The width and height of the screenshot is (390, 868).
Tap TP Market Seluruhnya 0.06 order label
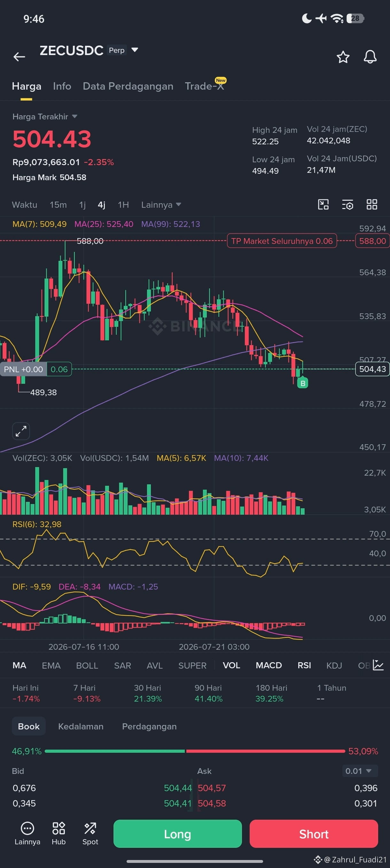[282, 241]
